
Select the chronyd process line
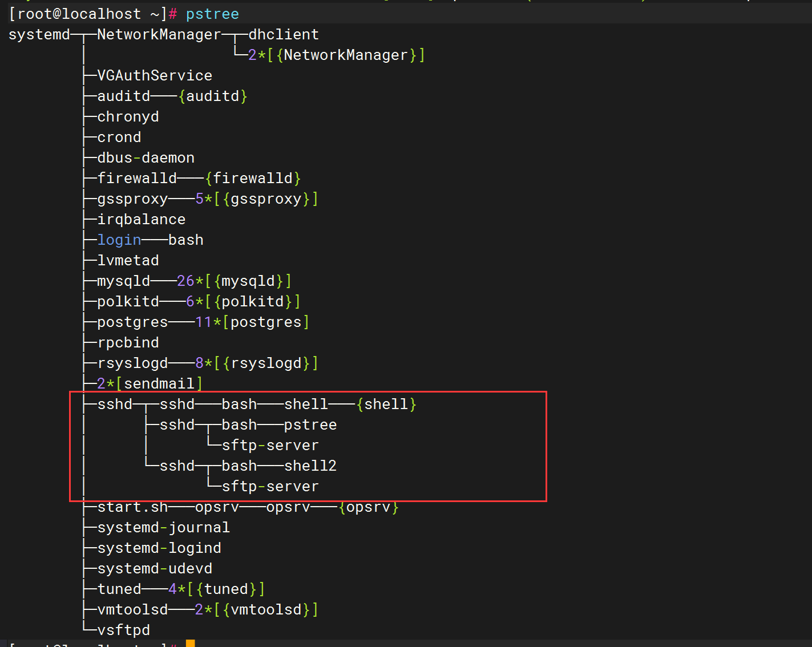coord(128,117)
